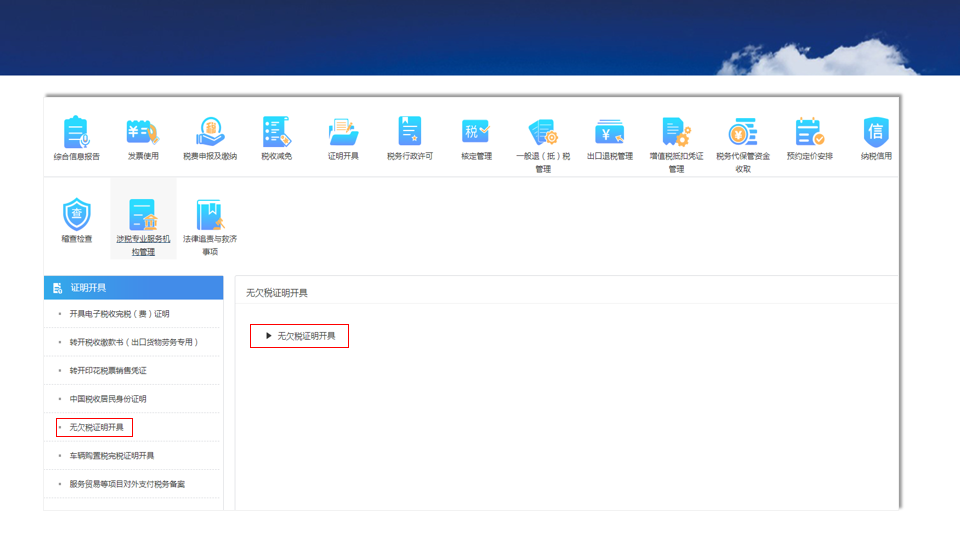The image size is (960, 540).
Task: Open the 发票使用 icon
Action: (x=143, y=132)
